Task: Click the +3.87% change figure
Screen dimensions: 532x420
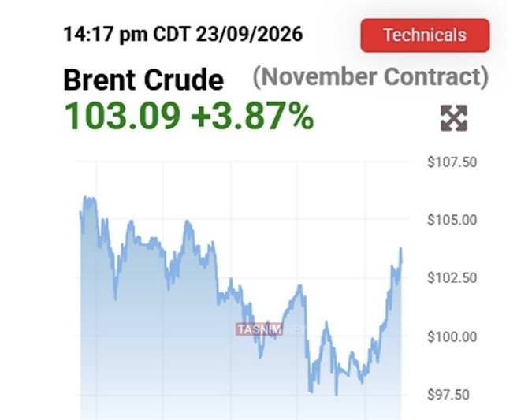Action: pyautogui.click(x=252, y=117)
